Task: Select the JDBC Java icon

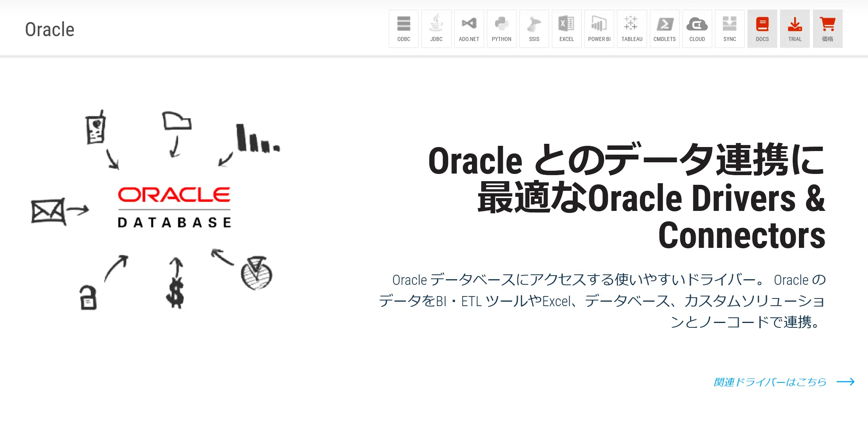Action: click(436, 29)
